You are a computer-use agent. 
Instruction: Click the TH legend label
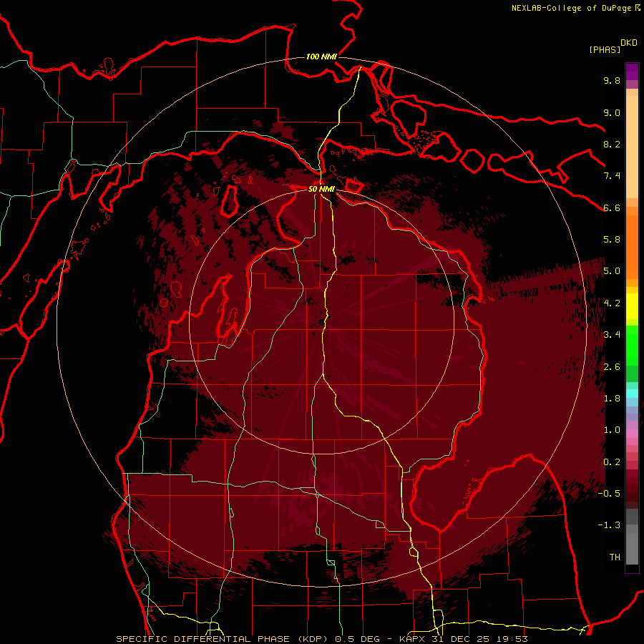click(x=615, y=557)
